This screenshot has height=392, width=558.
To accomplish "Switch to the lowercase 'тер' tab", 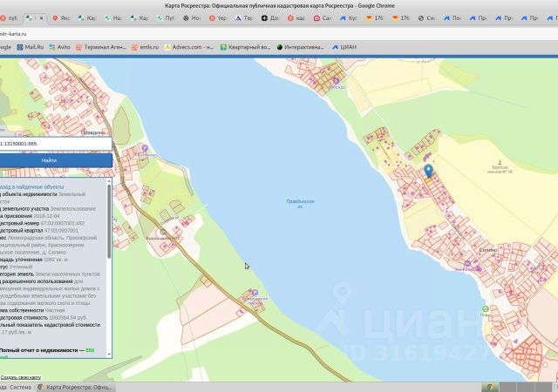I will (217, 17).
